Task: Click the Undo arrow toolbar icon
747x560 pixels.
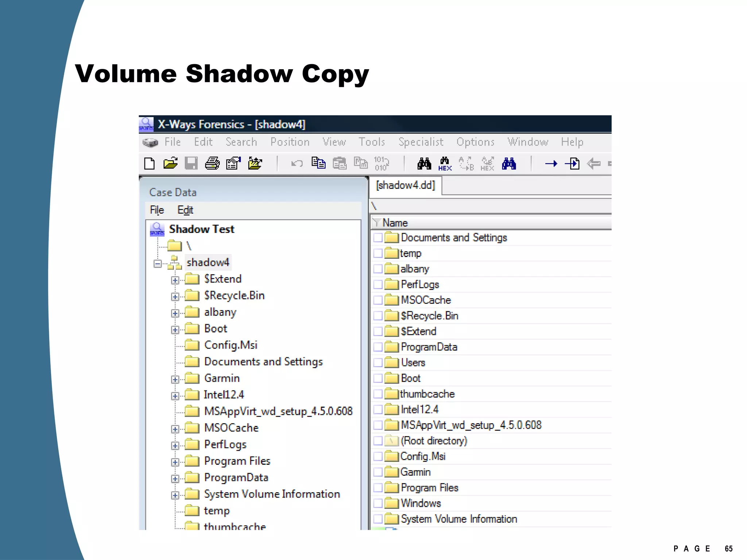Action: (x=297, y=163)
